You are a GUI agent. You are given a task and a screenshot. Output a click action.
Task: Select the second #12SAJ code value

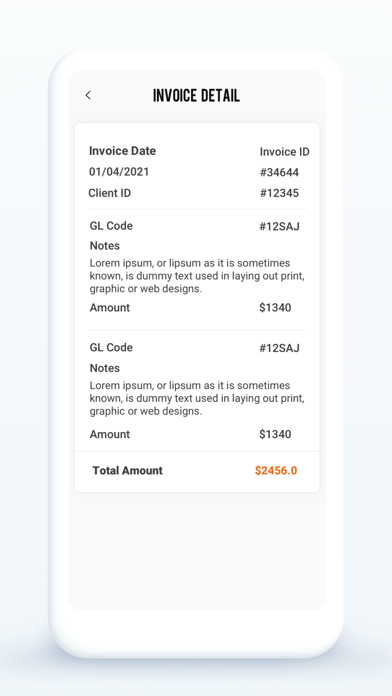279,348
